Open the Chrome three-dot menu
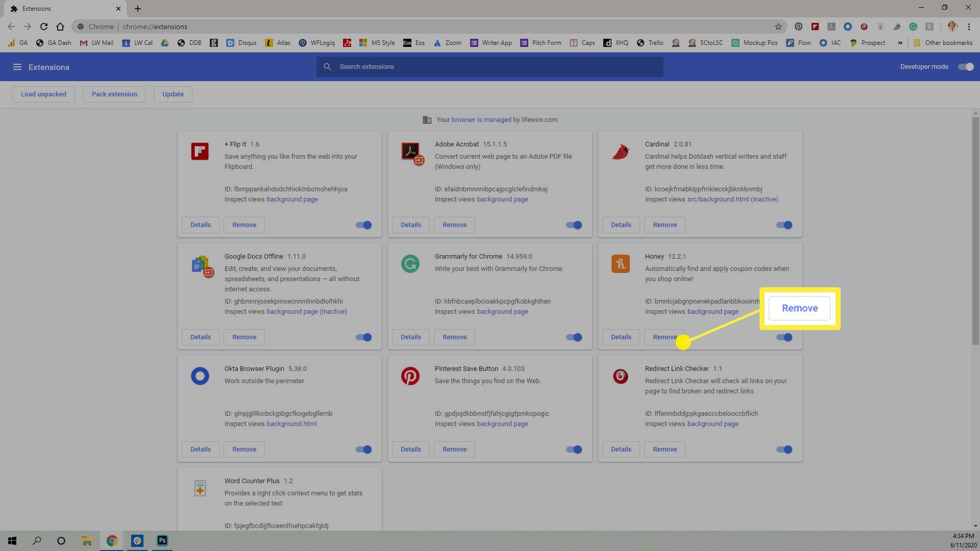 969,27
